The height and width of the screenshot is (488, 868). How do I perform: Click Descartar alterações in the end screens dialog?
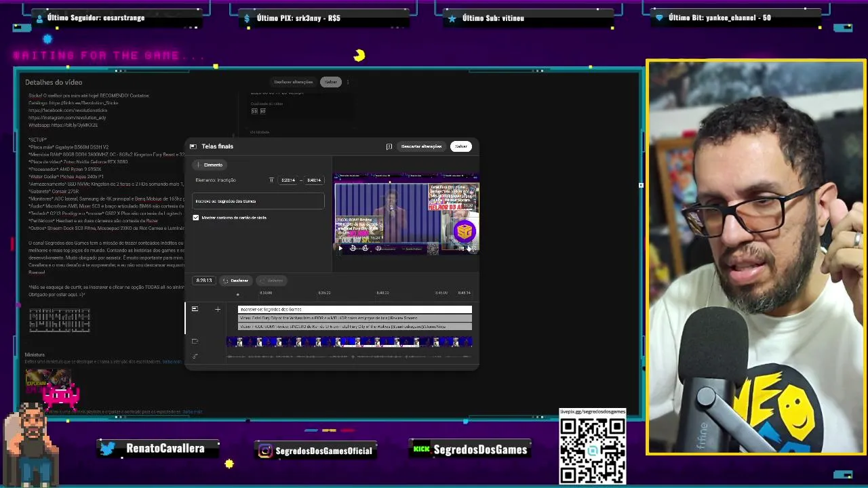coord(421,146)
